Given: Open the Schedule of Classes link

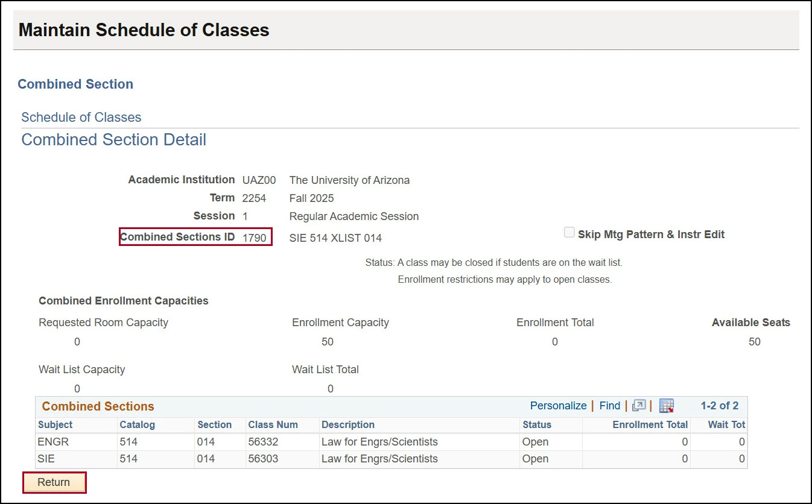Looking at the screenshot, I should point(81,118).
